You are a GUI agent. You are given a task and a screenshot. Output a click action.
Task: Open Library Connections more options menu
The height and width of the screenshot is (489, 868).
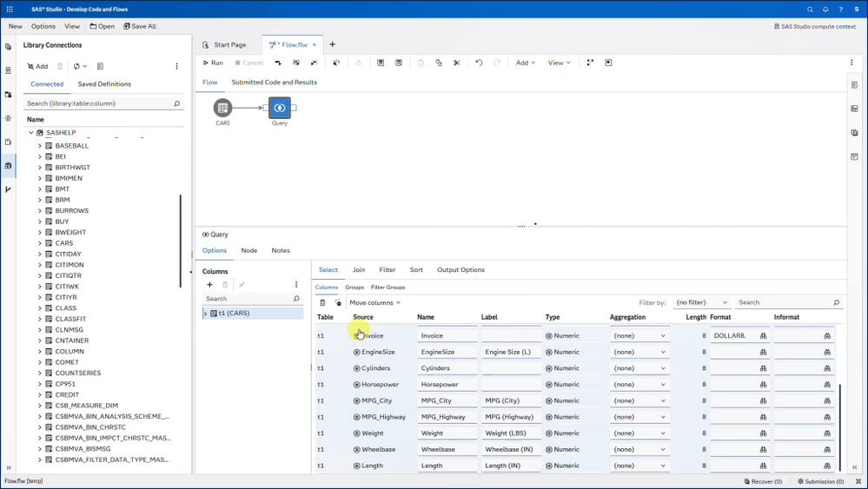click(176, 66)
